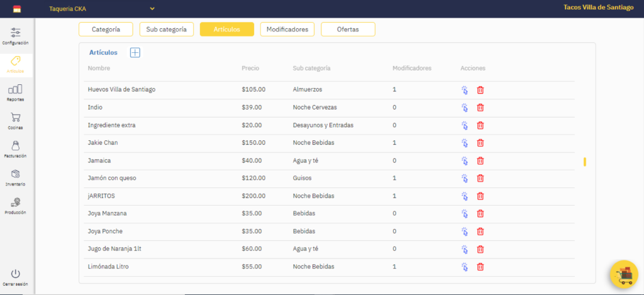Delete the Indio item
The height and width of the screenshot is (295, 644).
(480, 108)
